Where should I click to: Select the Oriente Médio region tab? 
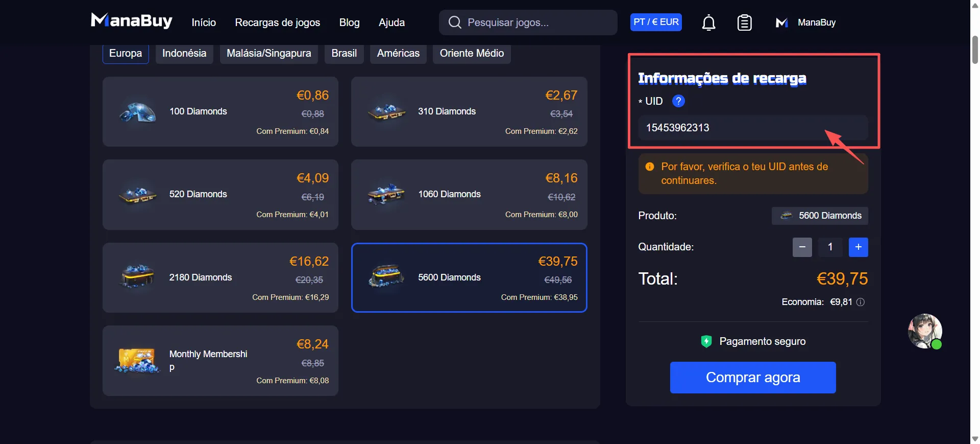coord(472,54)
